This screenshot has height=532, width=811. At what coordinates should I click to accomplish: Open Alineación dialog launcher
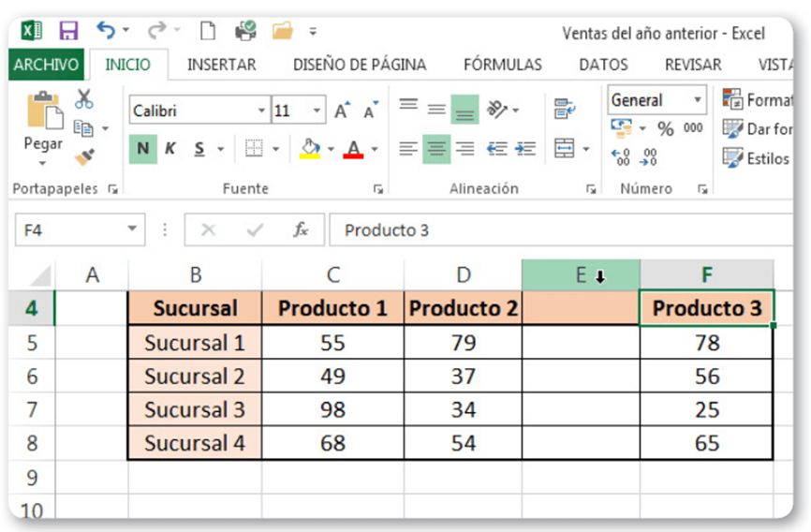point(591,189)
